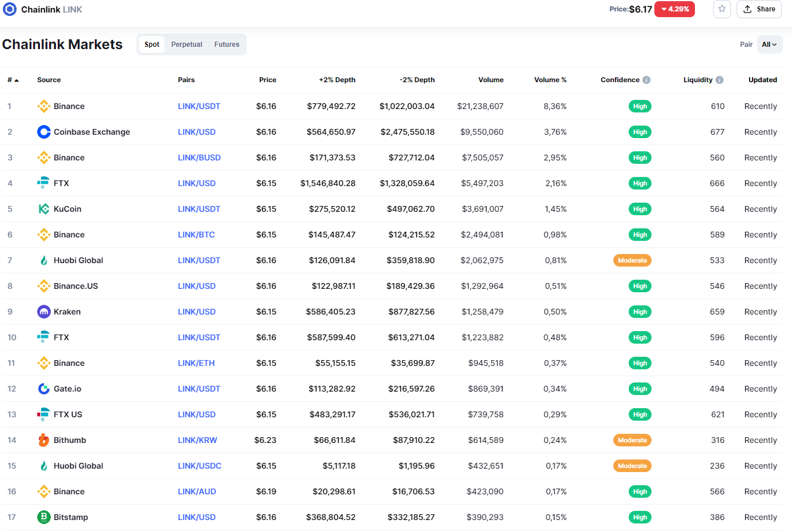Click the Binance icon in LINK/BTC row

(x=44, y=235)
